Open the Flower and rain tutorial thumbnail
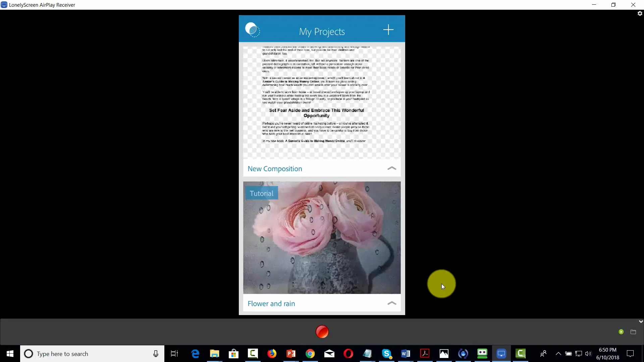This screenshot has width=644, height=362. click(x=322, y=238)
